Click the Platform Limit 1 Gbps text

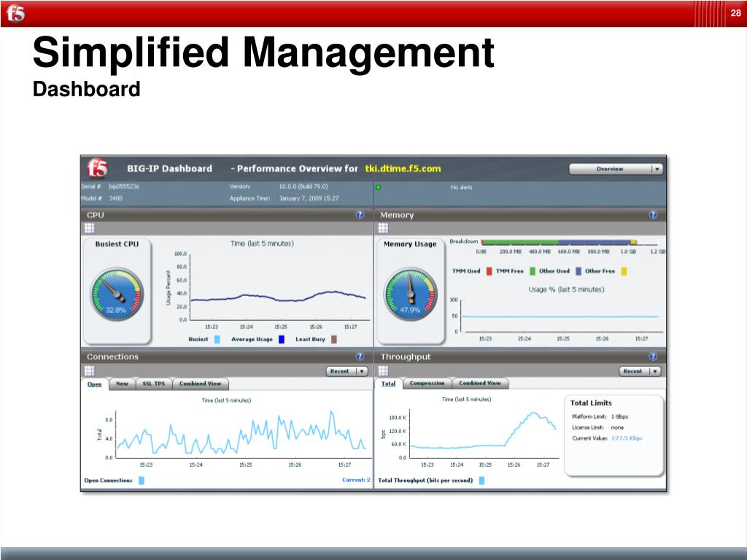click(x=600, y=416)
